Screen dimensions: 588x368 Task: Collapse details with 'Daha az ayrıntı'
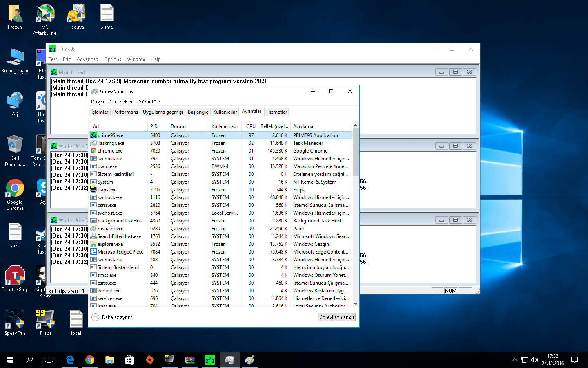(113, 317)
